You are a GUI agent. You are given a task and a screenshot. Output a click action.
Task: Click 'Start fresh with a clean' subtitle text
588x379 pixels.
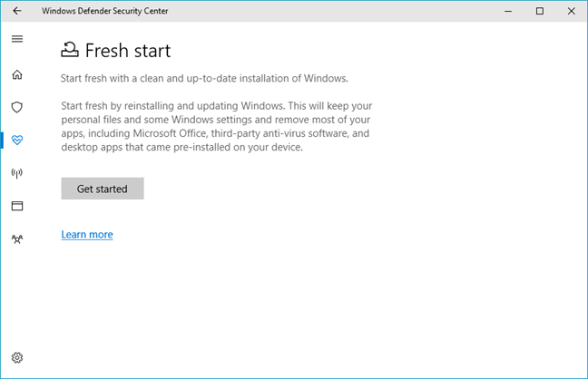click(204, 78)
